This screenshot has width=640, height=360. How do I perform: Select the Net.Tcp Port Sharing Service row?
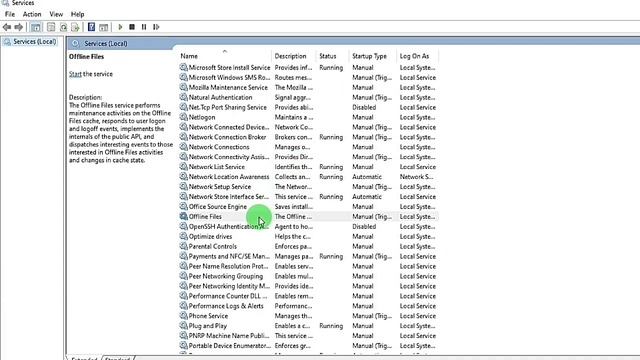(x=308, y=107)
